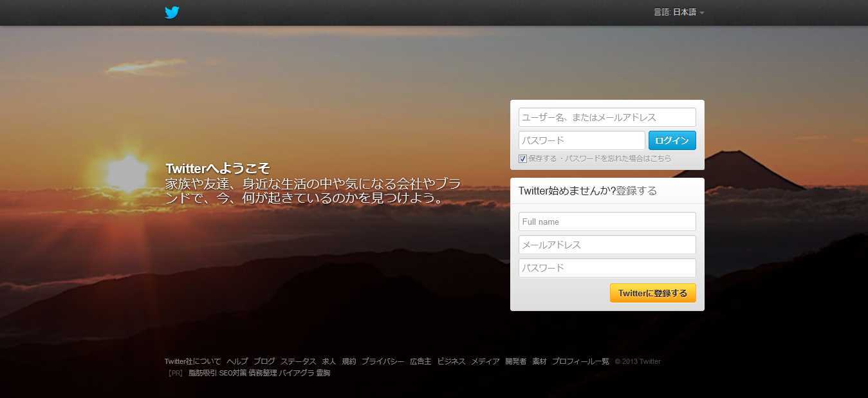Select the signup メールアドレス field
This screenshot has height=398, width=868.
click(x=607, y=245)
